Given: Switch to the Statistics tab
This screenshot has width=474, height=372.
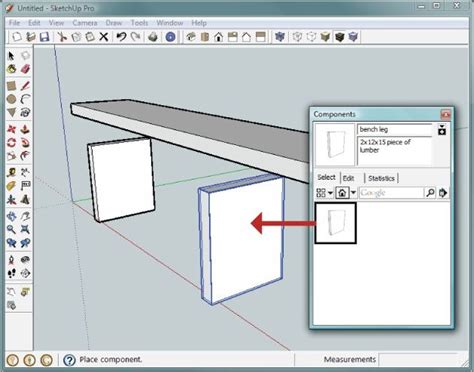Looking at the screenshot, I should 381,178.
